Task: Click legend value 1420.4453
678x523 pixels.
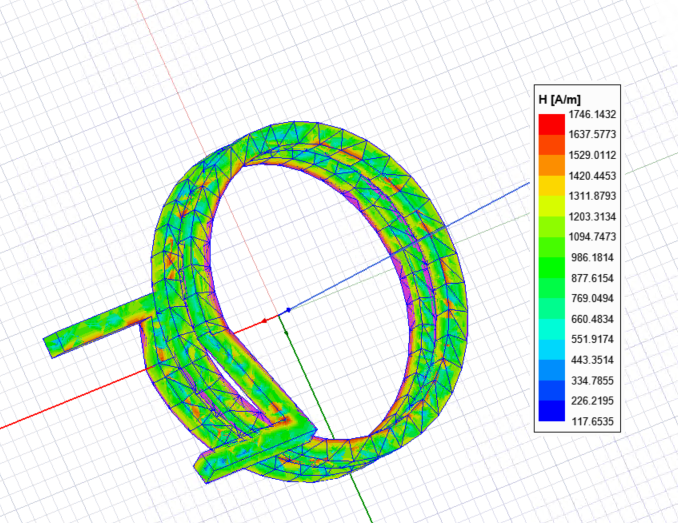Action: [x=592, y=176]
